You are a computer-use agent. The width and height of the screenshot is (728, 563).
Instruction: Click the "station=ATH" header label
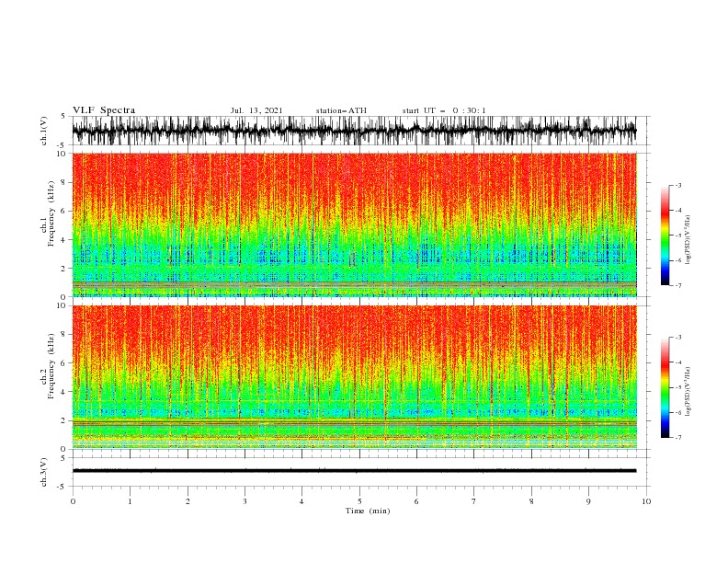[341, 110]
